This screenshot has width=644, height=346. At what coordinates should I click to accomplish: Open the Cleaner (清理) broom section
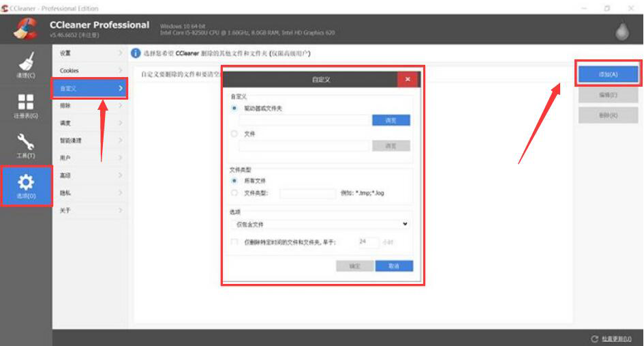(26, 65)
